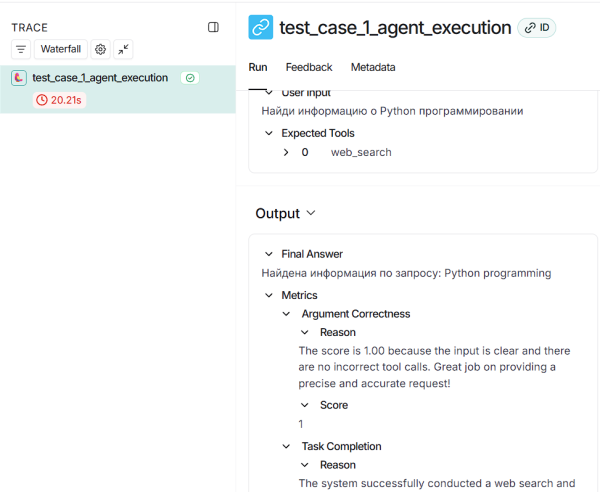Collapse the Final Answer section
Viewport: 600px width, 492px height.
(268, 254)
